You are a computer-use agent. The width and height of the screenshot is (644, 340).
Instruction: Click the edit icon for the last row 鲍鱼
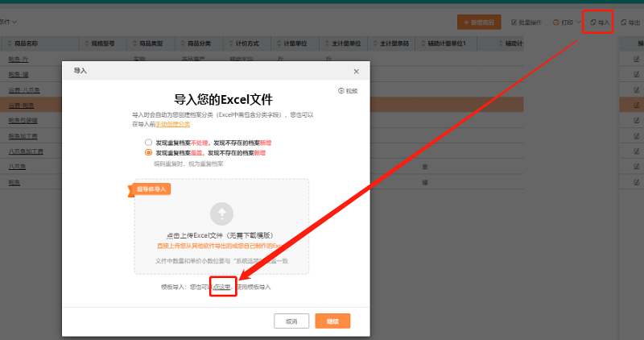[637, 182]
